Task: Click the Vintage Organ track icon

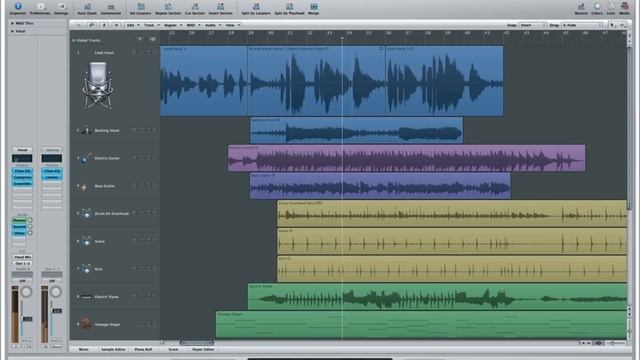Action: click(x=86, y=324)
